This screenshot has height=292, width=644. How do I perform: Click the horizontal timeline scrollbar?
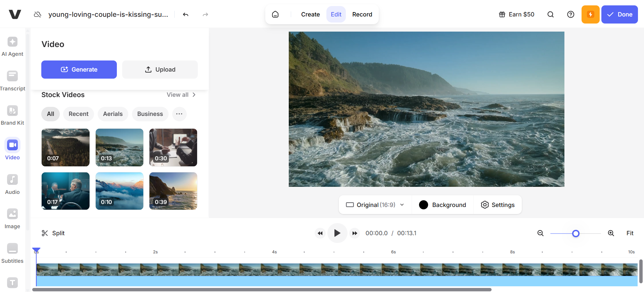(x=262, y=290)
